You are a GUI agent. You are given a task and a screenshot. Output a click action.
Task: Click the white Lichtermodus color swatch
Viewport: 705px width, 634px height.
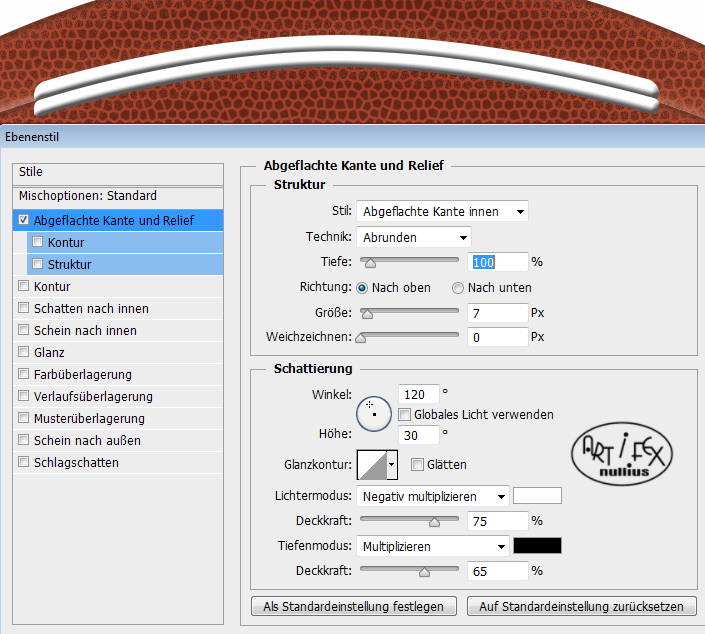537,496
